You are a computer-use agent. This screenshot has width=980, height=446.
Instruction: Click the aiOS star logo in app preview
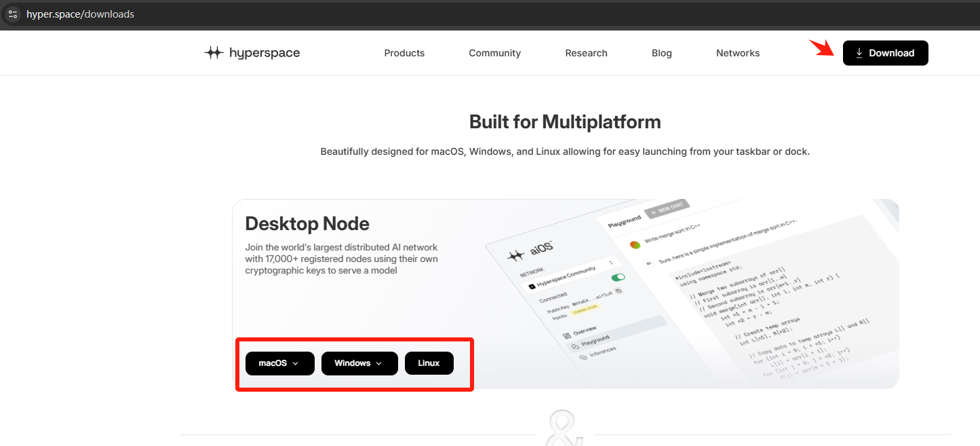point(516,255)
